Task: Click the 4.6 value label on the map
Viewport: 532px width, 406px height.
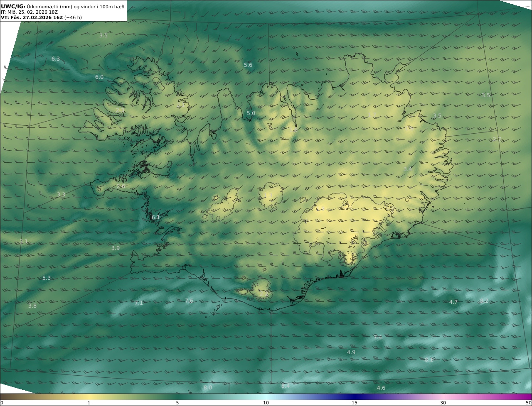Action: pyautogui.click(x=381, y=388)
